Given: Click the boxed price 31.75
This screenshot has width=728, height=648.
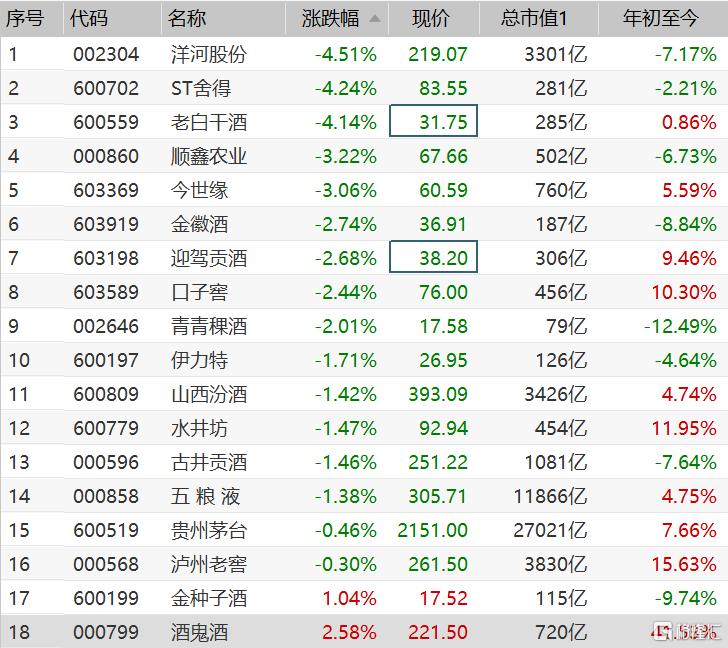Looking at the screenshot, I should pos(434,121).
